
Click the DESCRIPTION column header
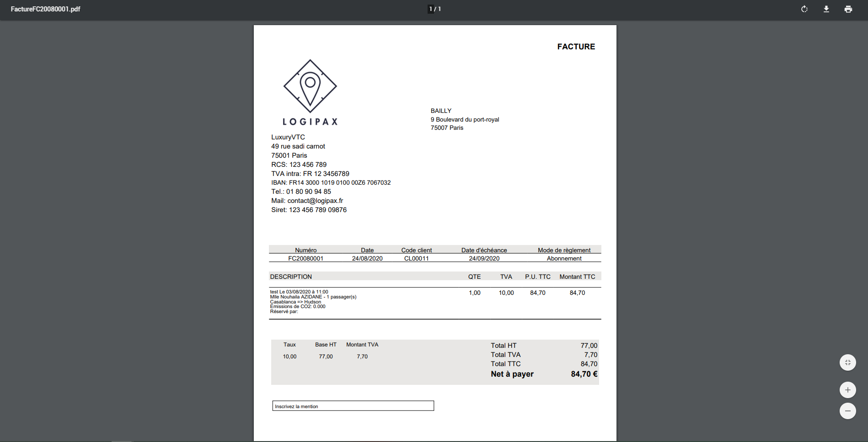(291, 277)
